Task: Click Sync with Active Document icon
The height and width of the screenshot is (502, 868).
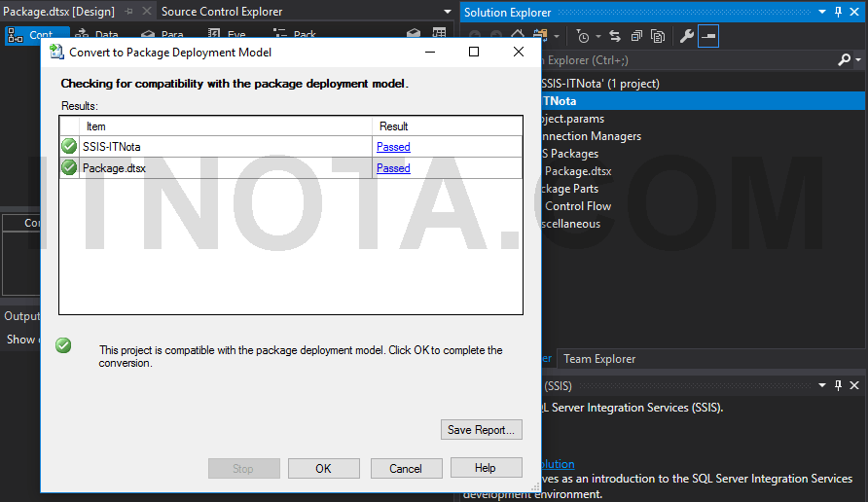Action: point(615,36)
